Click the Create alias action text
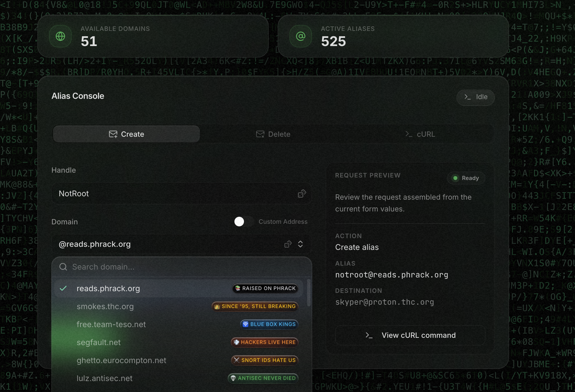 tap(357, 247)
